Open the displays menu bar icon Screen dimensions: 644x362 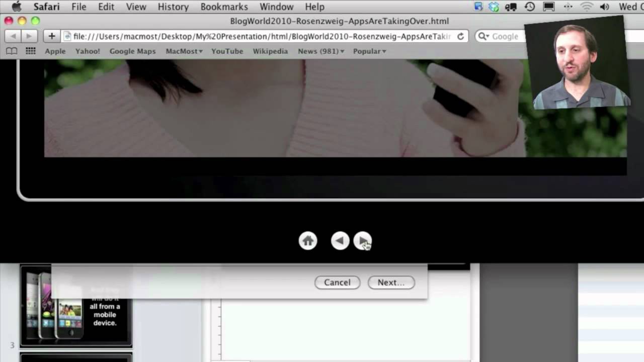click(549, 7)
